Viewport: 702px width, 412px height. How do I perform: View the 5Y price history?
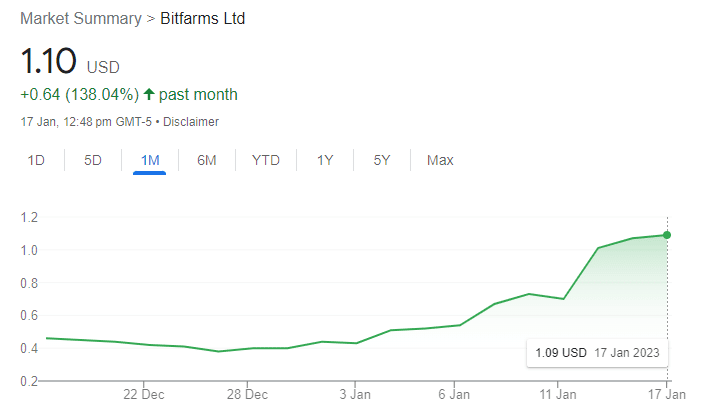click(382, 160)
